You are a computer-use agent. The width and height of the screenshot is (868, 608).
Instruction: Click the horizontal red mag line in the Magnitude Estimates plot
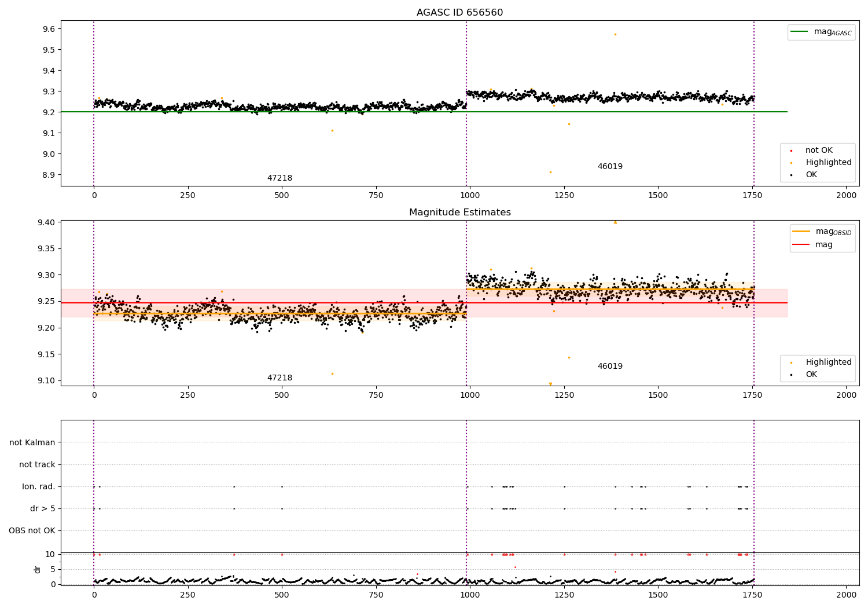click(x=424, y=303)
